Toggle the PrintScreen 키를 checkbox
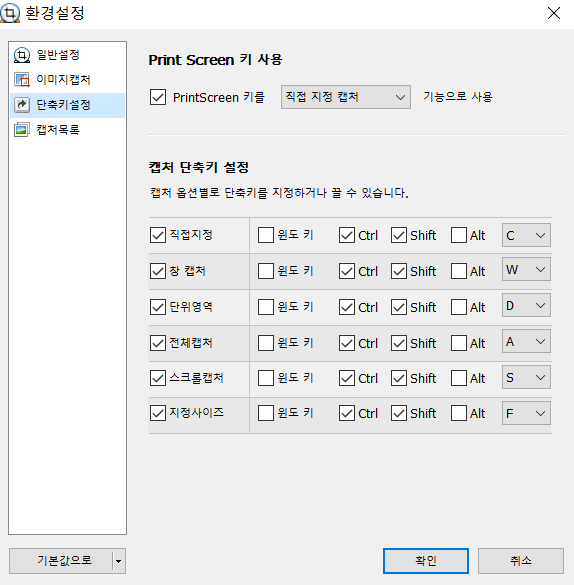 tap(158, 97)
